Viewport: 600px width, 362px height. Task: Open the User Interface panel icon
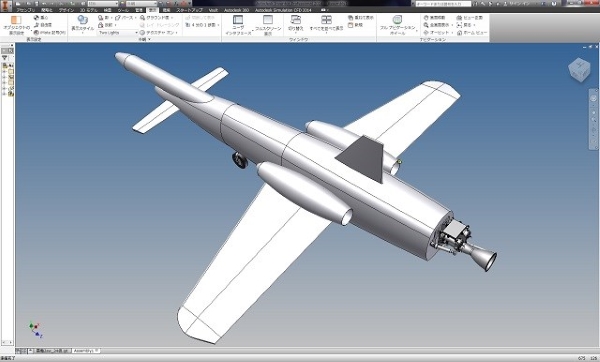tap(238, 20)
